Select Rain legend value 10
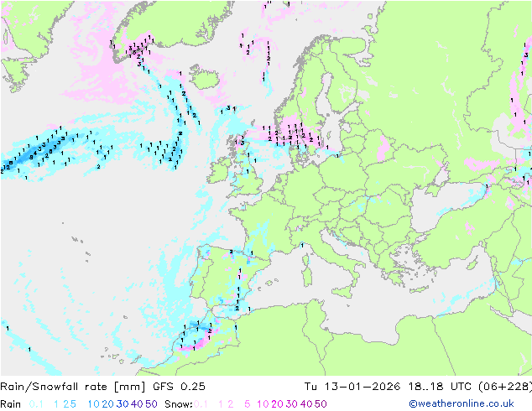This screenshot has height=411, width=532. [94, 404]
